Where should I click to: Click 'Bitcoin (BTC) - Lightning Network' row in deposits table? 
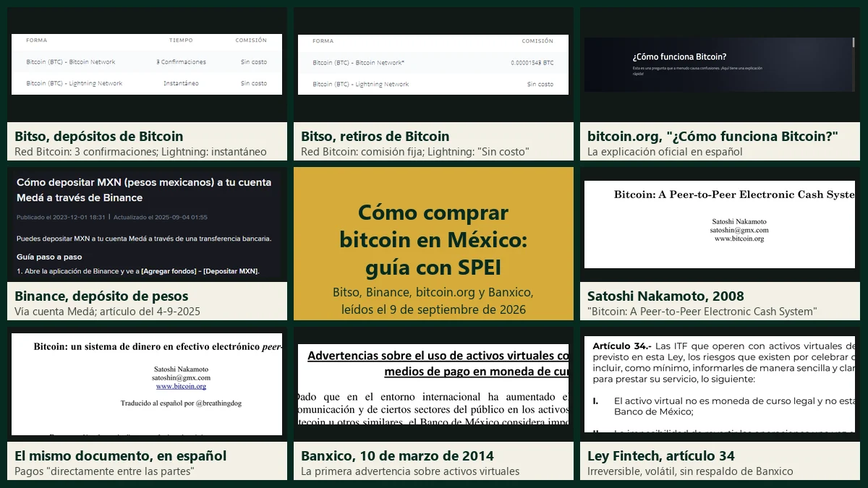[147, 83]
